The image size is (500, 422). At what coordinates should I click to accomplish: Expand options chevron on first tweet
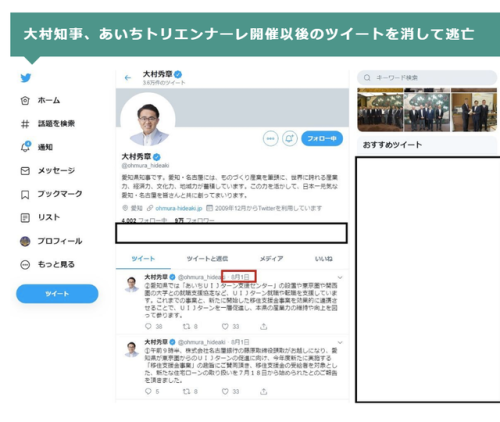pos(340,277)
